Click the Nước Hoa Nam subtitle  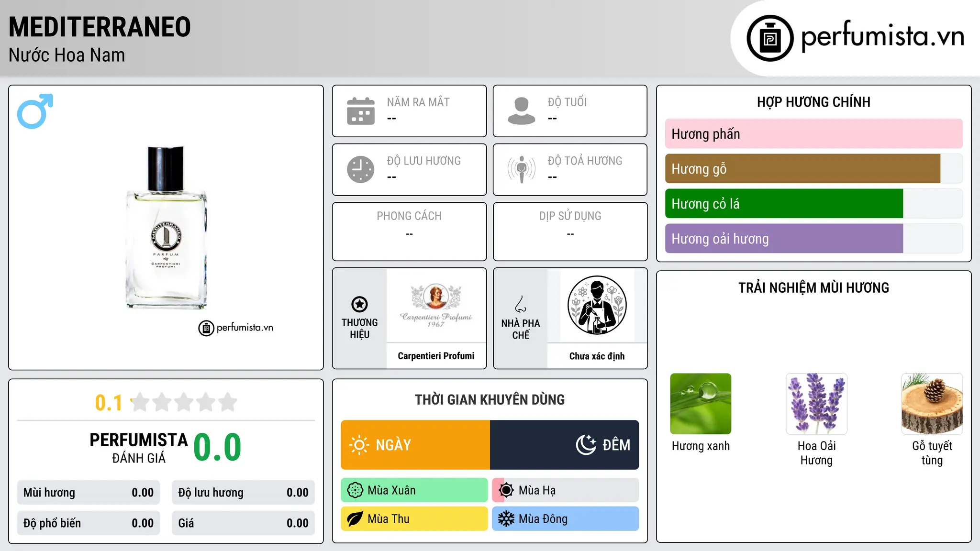[x=67, y=55]
